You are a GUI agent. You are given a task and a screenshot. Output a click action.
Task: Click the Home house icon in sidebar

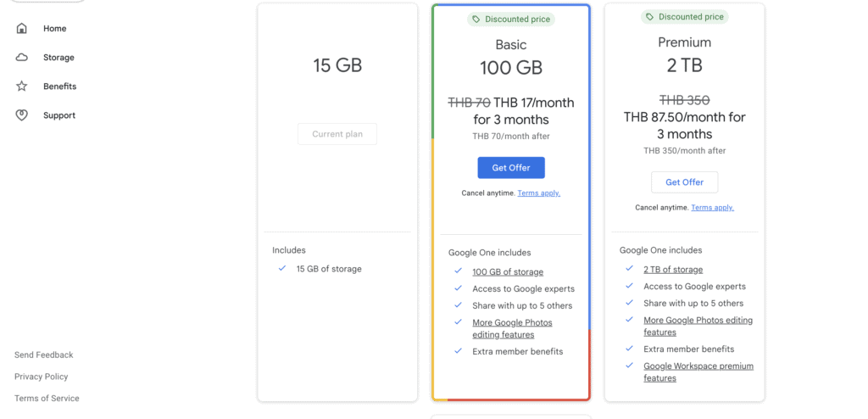pyautogui.click(x=21, y=28)
